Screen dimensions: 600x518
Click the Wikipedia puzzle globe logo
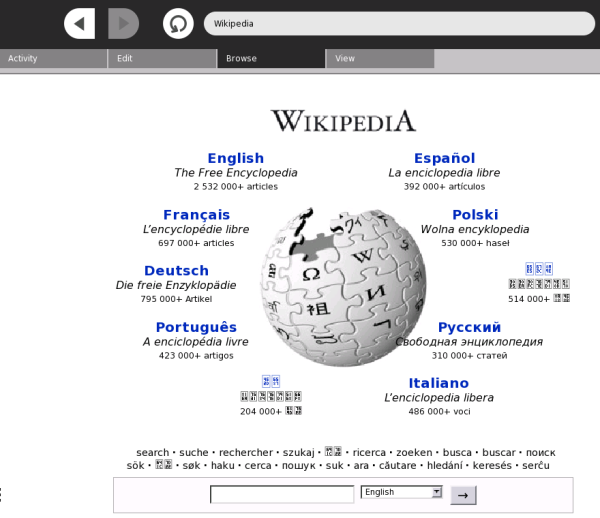[343, 287]
